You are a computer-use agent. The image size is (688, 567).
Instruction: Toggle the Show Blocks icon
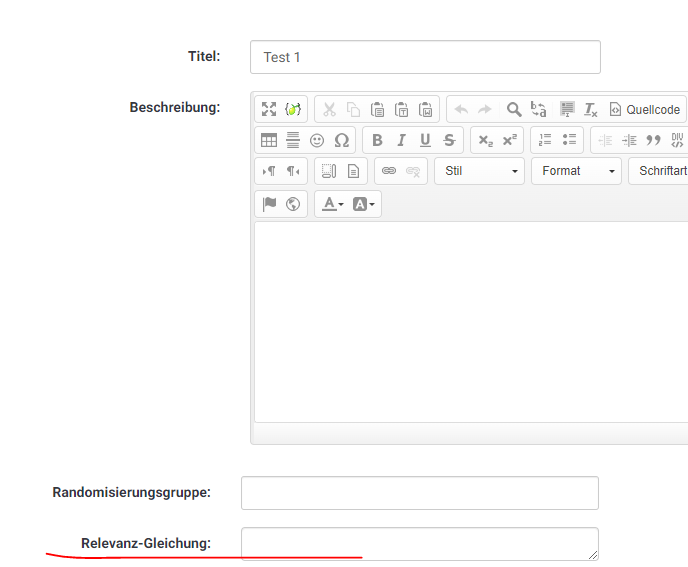(x=329, y=171)
